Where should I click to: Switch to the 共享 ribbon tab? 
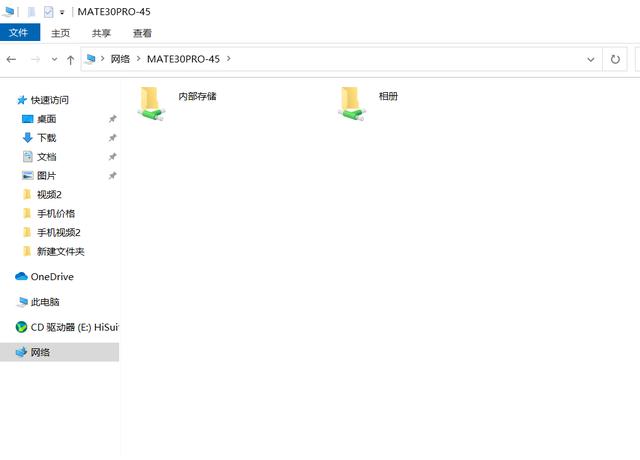(x=101, y=33)
